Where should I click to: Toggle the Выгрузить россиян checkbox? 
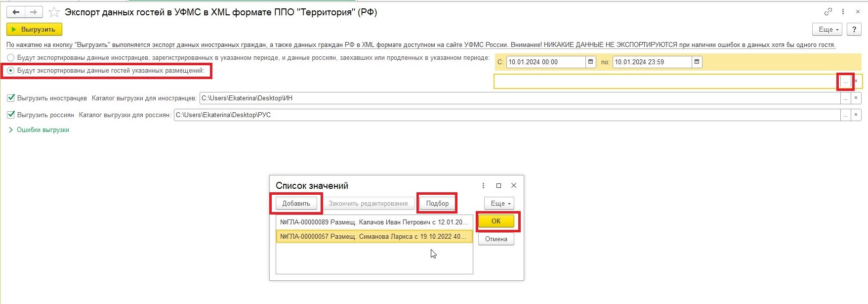click(11, 115)
